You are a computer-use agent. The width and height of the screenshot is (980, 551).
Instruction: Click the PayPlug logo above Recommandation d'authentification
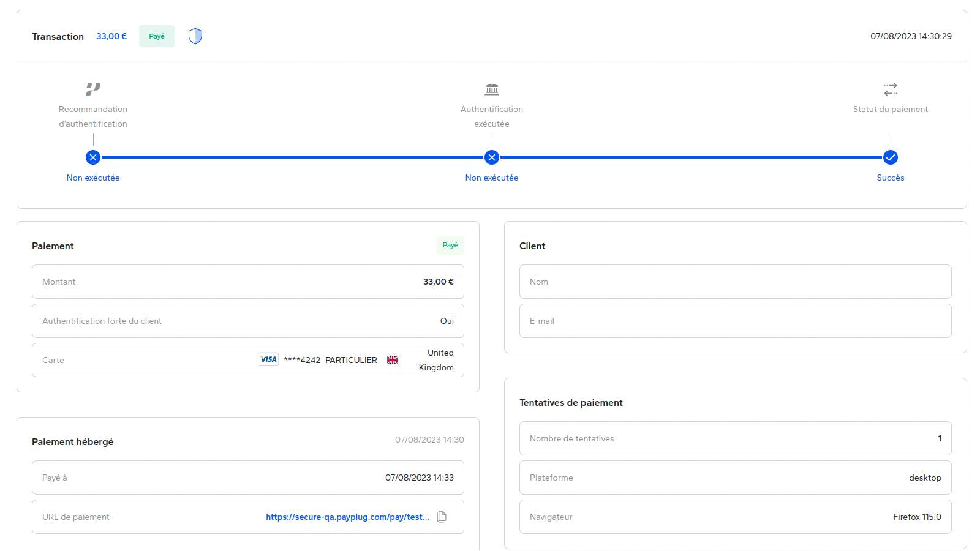click(x=93, y=89)
